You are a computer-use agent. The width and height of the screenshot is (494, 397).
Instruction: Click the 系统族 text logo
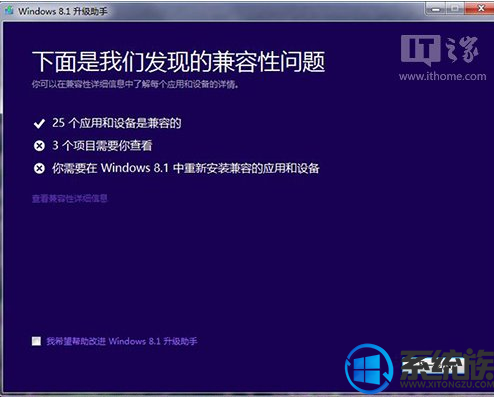[447, 364]
